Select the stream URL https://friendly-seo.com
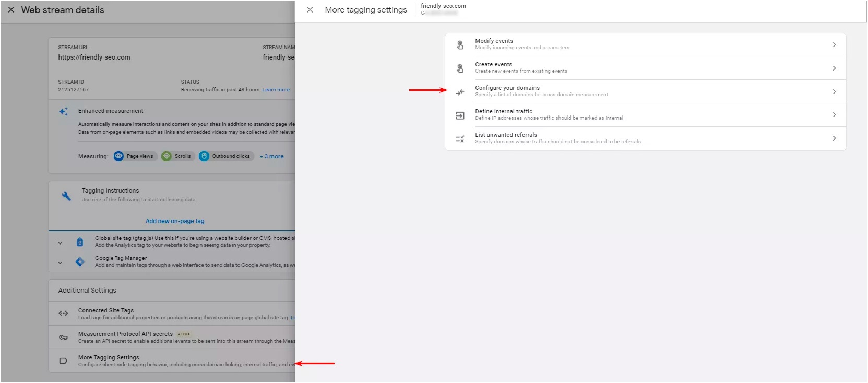Image resolution: width=868 pixels, height=383 pixels. (94, 57)
